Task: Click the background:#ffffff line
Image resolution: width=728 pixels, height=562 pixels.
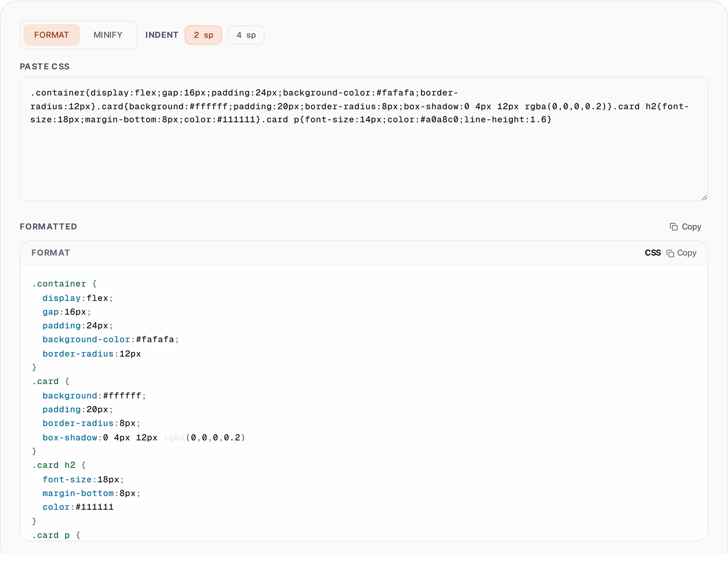Action: (94, 396)
